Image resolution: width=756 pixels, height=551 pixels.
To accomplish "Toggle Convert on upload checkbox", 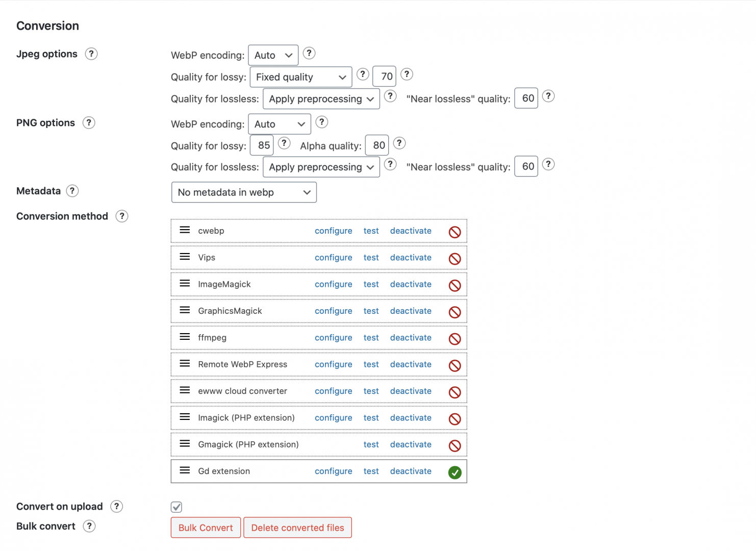I will tap(177, 507).
